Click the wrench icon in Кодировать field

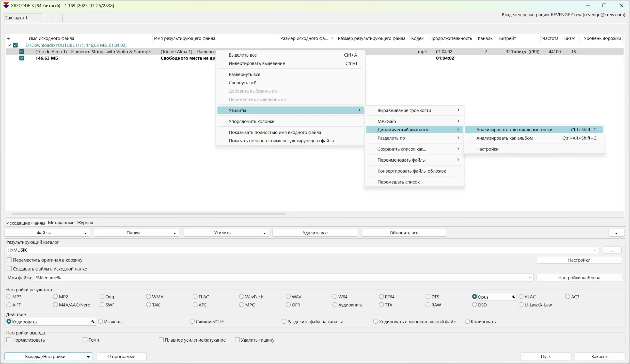pos(93,322)
